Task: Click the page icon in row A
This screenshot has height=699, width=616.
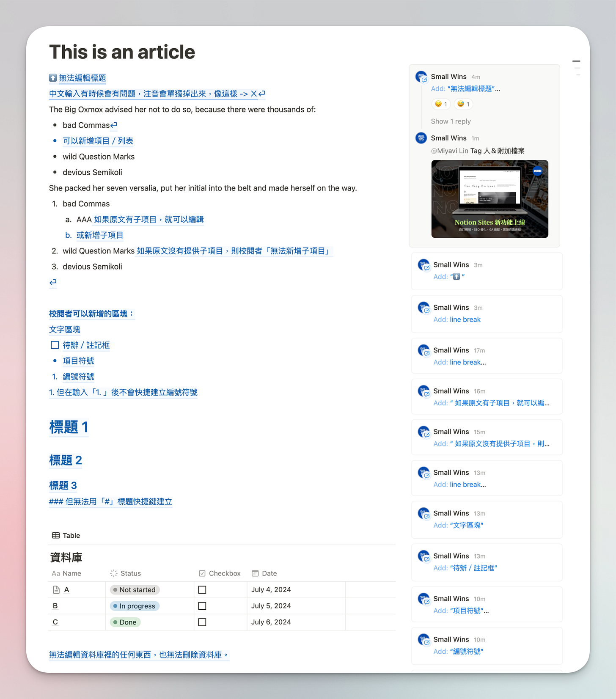Action: 56,589
